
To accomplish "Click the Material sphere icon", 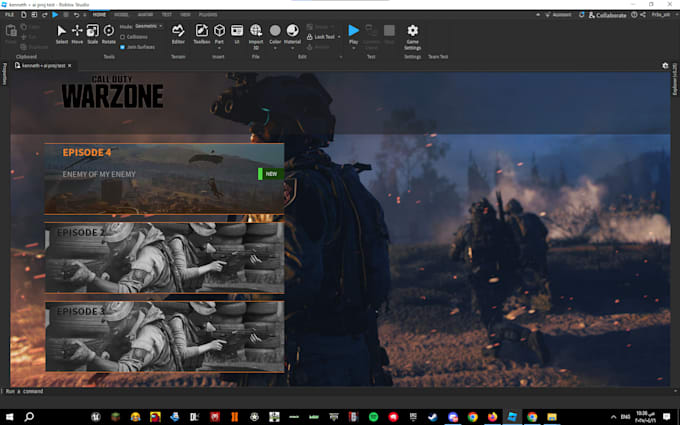I will 292,30.
